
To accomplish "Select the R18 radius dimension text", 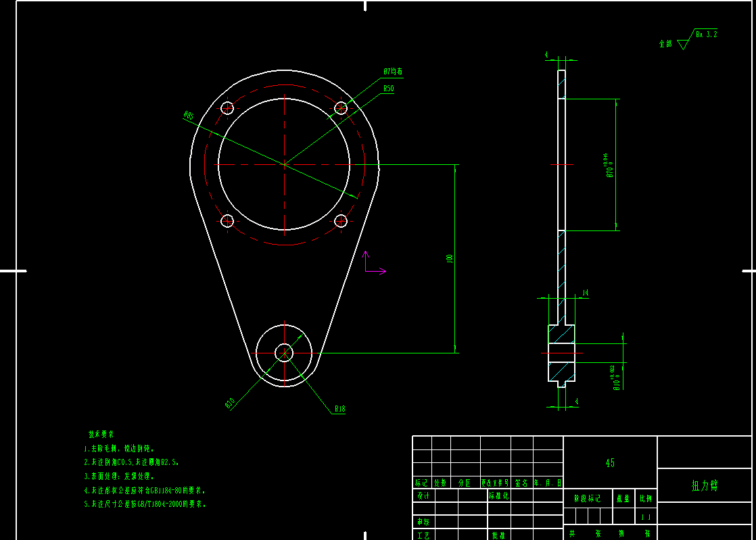I will (x=340, y=409).
